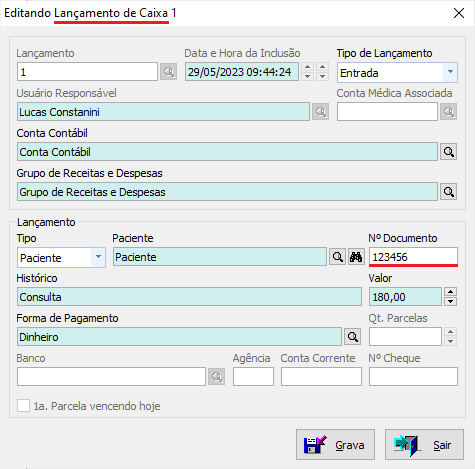
Task: Increase Qt. Parcelas with the up arrow
Action: 450,332
